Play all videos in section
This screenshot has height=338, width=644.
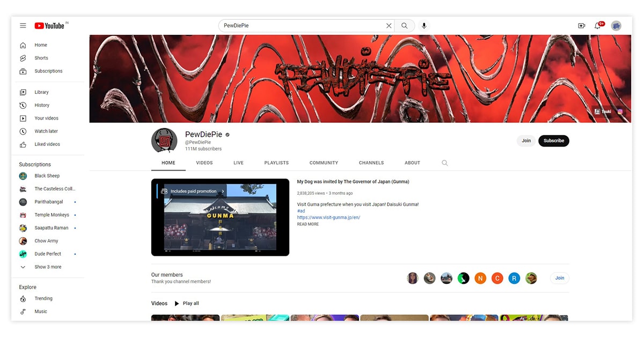coord(187,304)
